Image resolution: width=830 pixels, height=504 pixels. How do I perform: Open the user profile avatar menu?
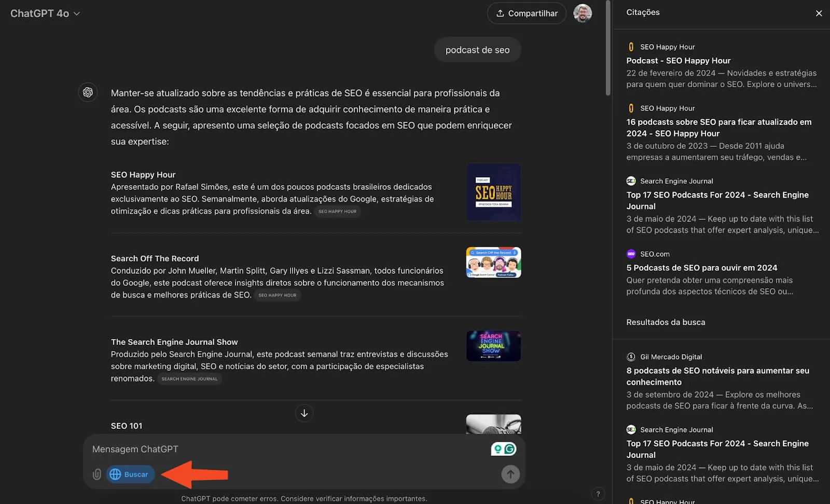[x=583, y=13]
